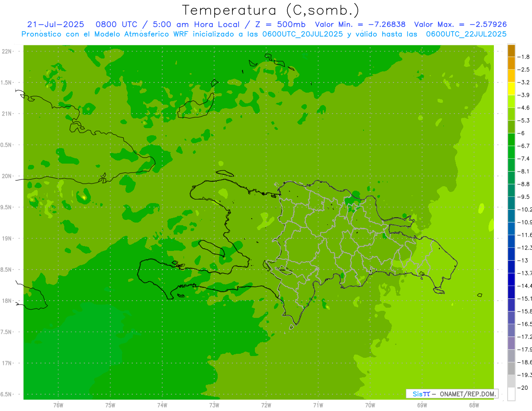This screenshot has height=411, width=532.
Task: Click the "70W" longitude axis label
Action: (x=370, y=405)
